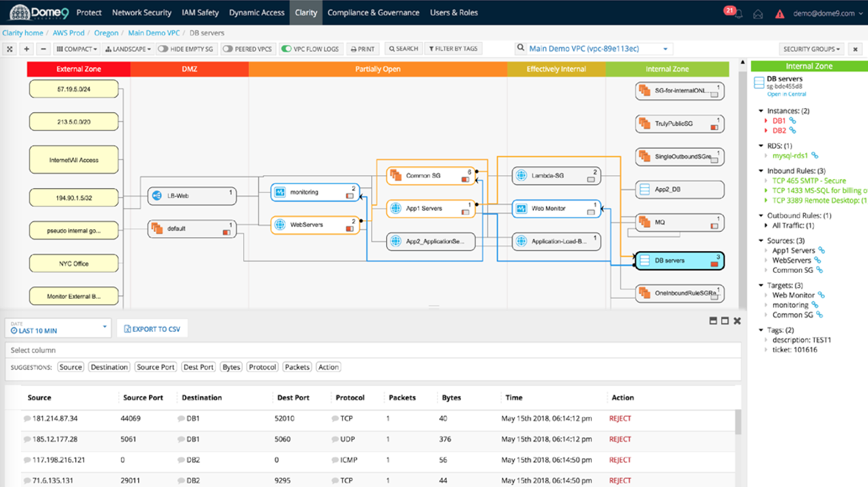Click source IP 181.214.87.34
868x487 pixels.
click(x=55, y=419)
